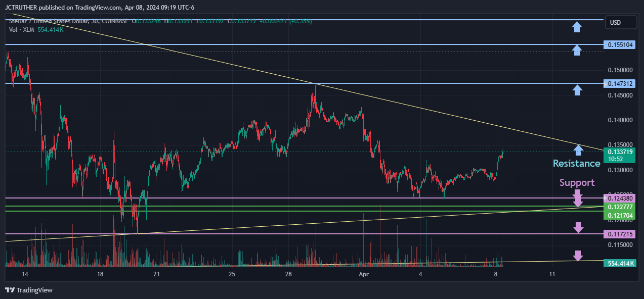The width and height of the screenshot is (644, 299).
Task: Click the date 8 on time axis
Action: tap(496, 274)
